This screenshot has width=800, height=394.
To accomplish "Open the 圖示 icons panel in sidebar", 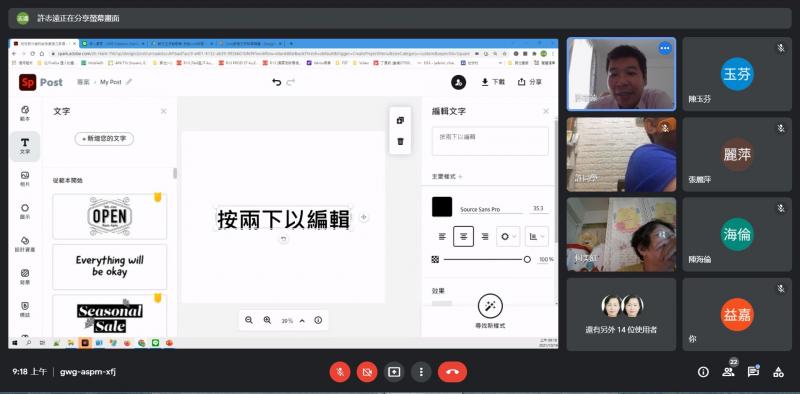I will (25, 212).
